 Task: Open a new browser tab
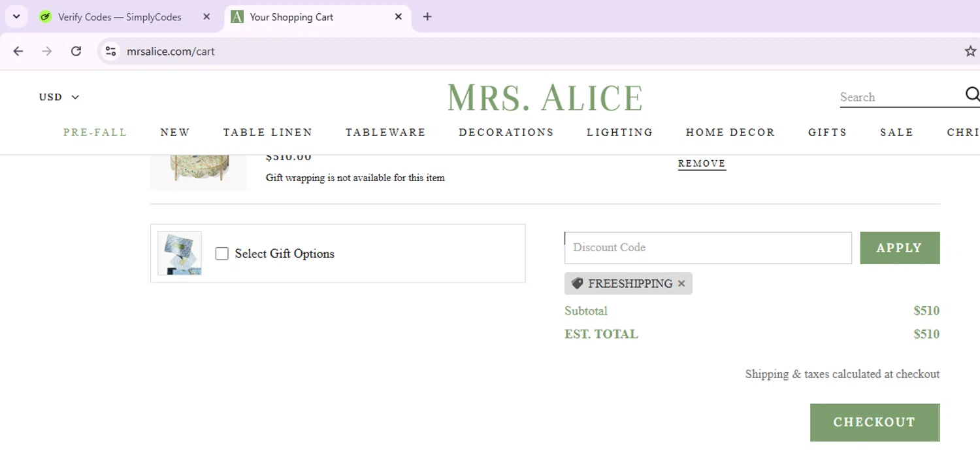tap(427, 17)
